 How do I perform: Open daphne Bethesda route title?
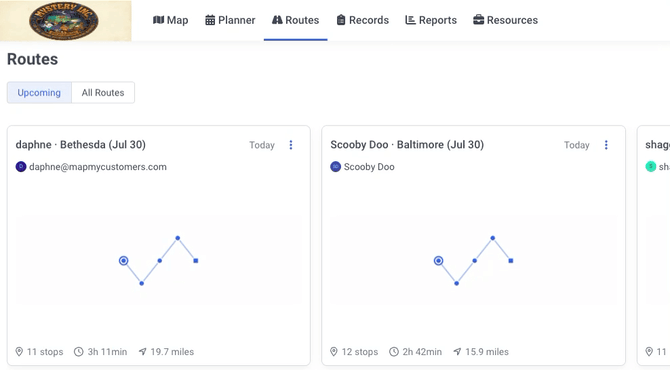(80, 145)
